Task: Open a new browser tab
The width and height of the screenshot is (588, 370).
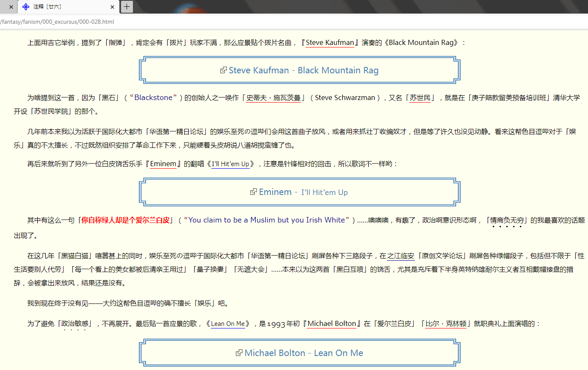Action: [127, 7]
